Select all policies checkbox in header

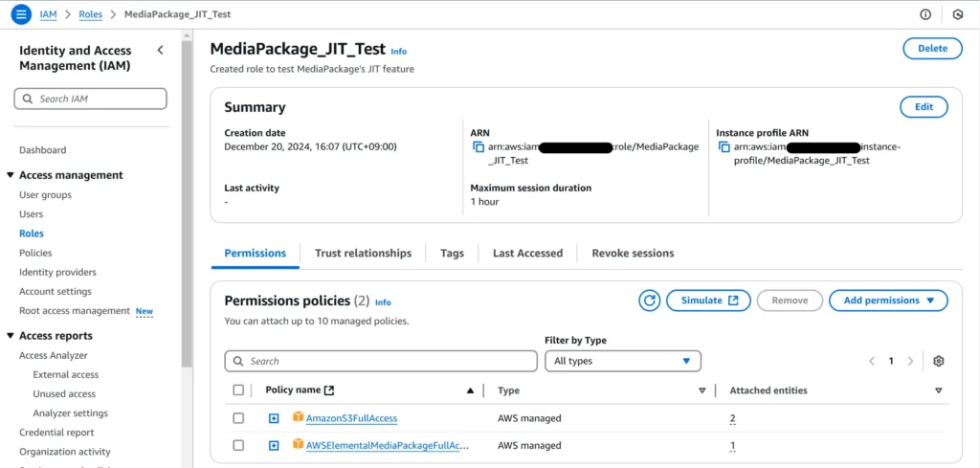coord(238,390)
